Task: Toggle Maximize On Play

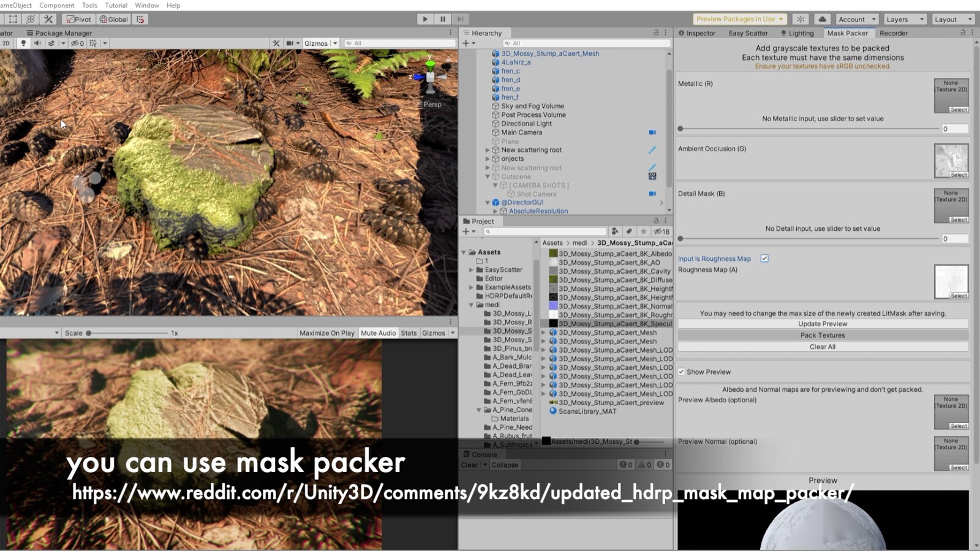Action: (326, 333)
